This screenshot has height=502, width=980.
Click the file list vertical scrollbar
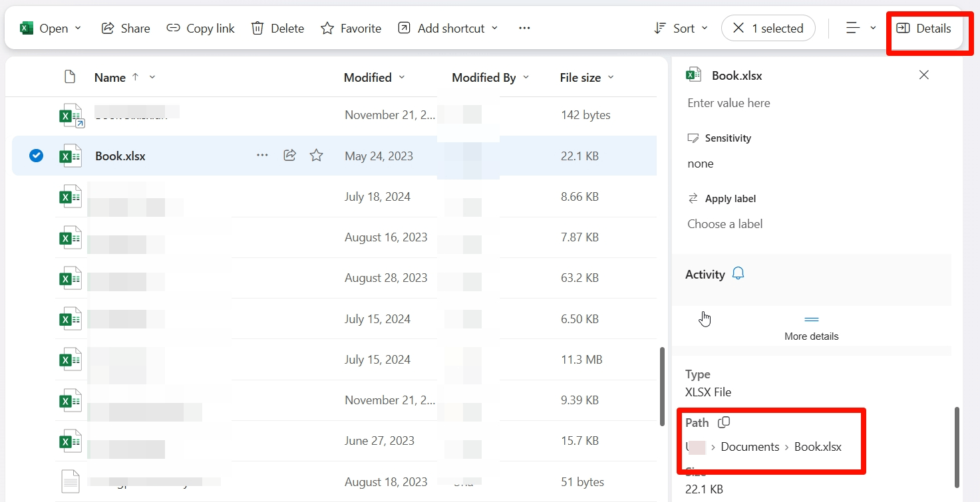click(x=661, y=386)
